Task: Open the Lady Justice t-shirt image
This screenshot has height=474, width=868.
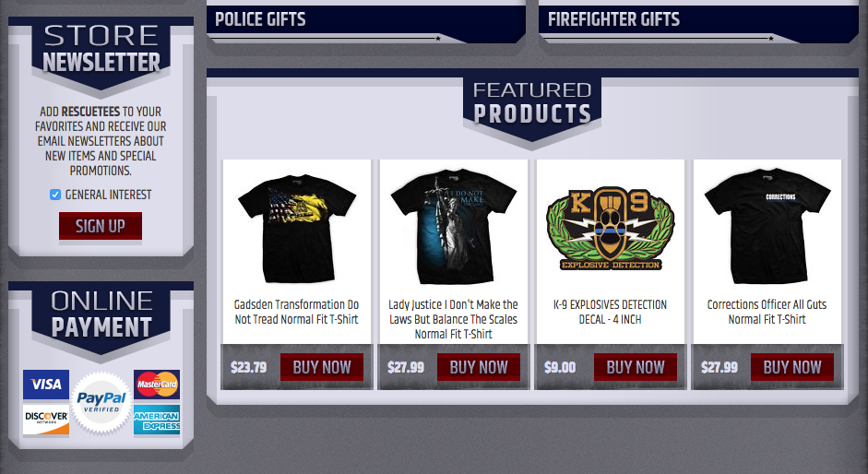Action: 454,227
